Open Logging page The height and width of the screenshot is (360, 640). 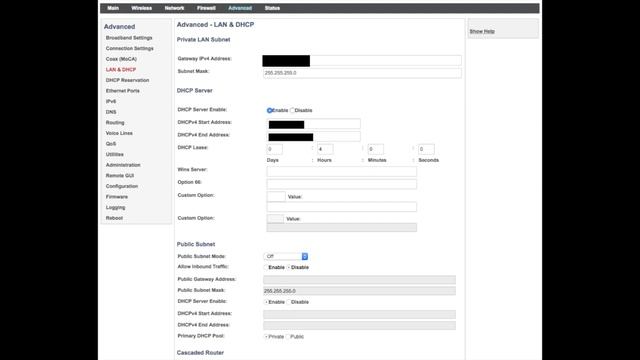(x=116, y=208)
